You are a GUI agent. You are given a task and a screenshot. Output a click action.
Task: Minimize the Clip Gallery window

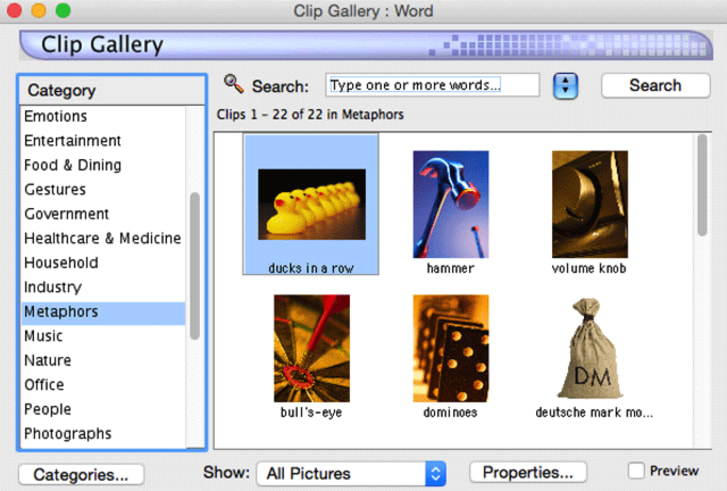coord(39,10)
